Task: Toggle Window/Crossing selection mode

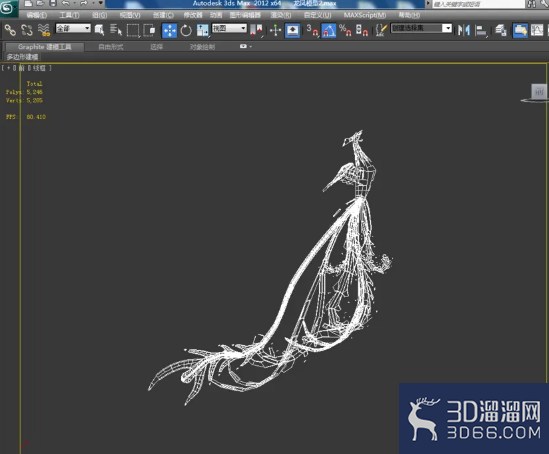Action: click(x=150, y=30)
